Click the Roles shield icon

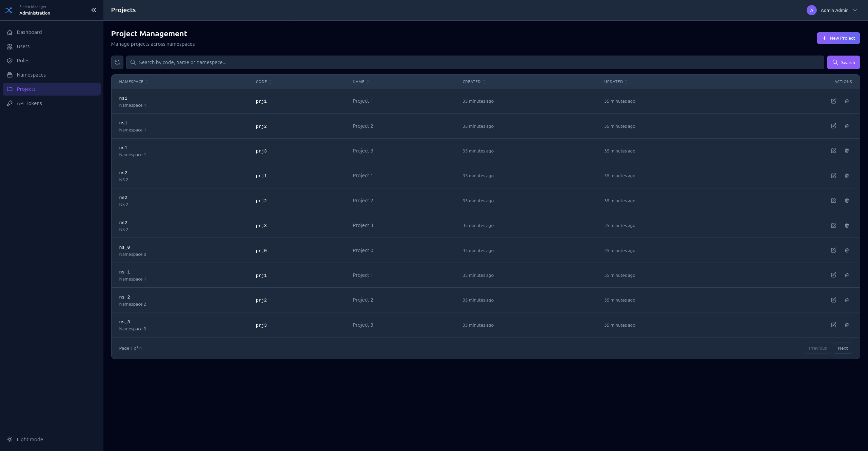pos(10,60)
